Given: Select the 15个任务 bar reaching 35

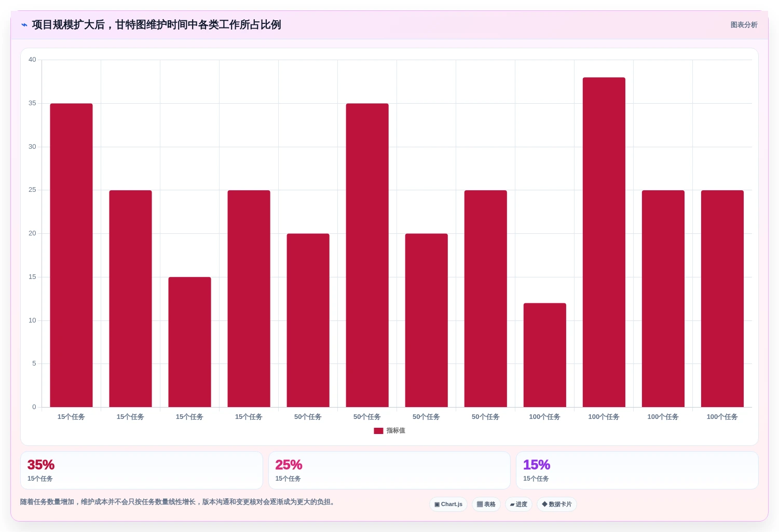Looking at the screenshot, I should click(71, 255).
